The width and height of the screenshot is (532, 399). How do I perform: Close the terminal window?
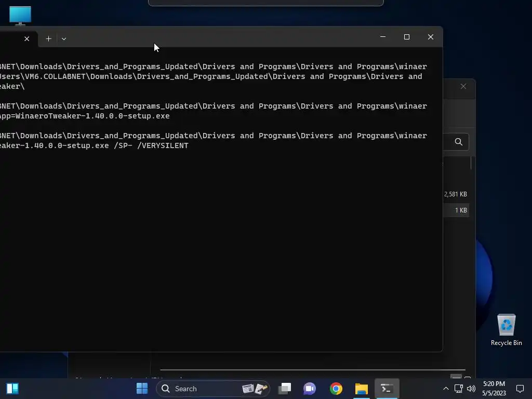coord(431,37)
